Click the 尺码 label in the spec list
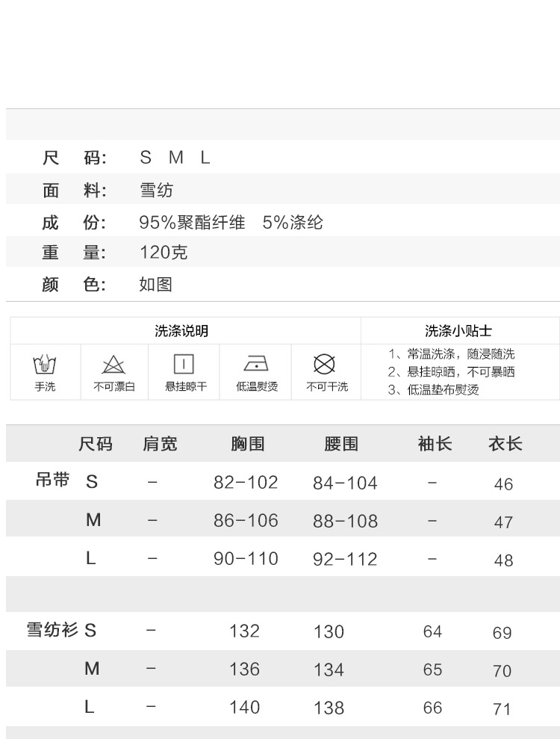The height and width of the screenshot is (739, 560). (75, 158)
